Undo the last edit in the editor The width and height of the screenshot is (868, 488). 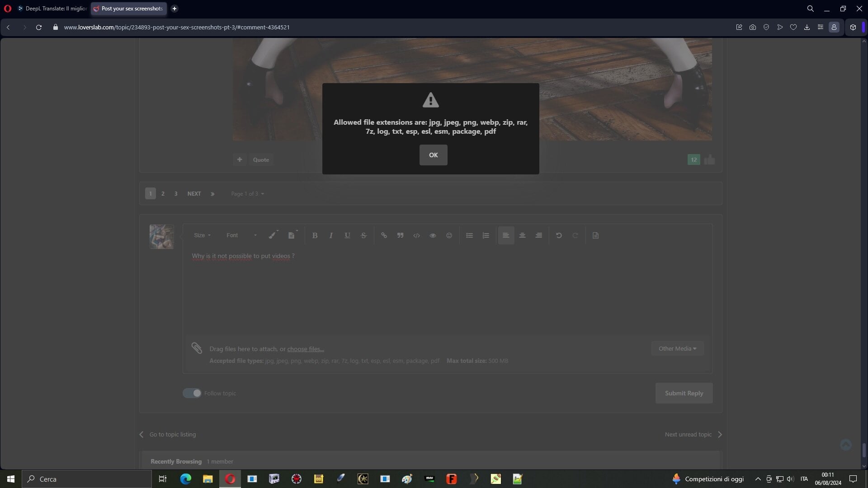pos(559,235)
